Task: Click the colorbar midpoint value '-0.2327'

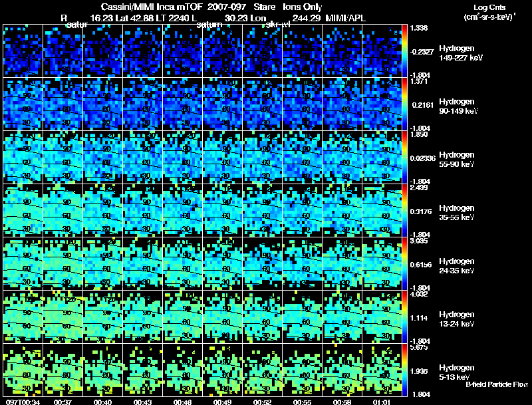Action: (x=422, y=52)
